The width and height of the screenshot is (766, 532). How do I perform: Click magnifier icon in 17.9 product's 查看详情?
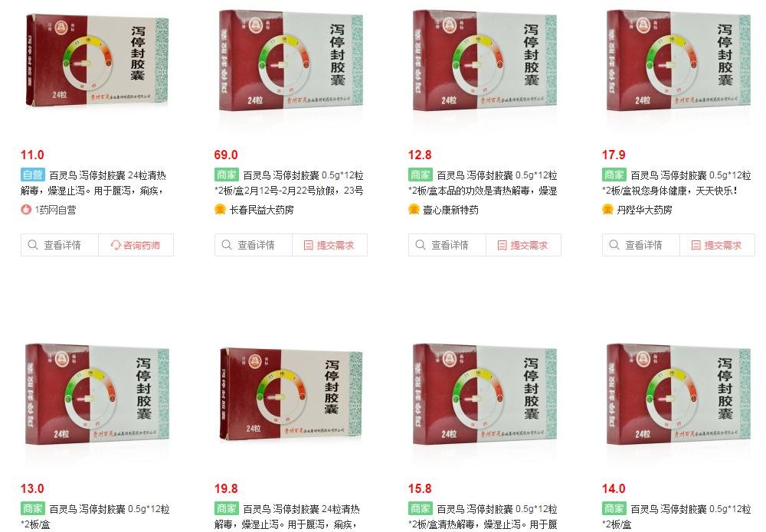614,244
